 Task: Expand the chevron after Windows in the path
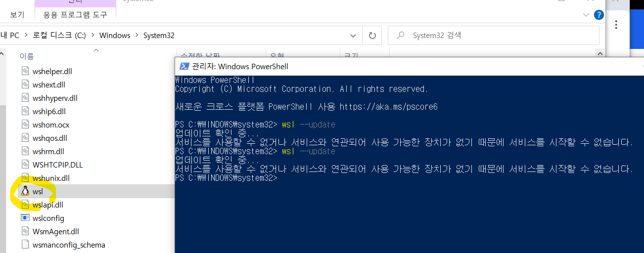point(137,36)
